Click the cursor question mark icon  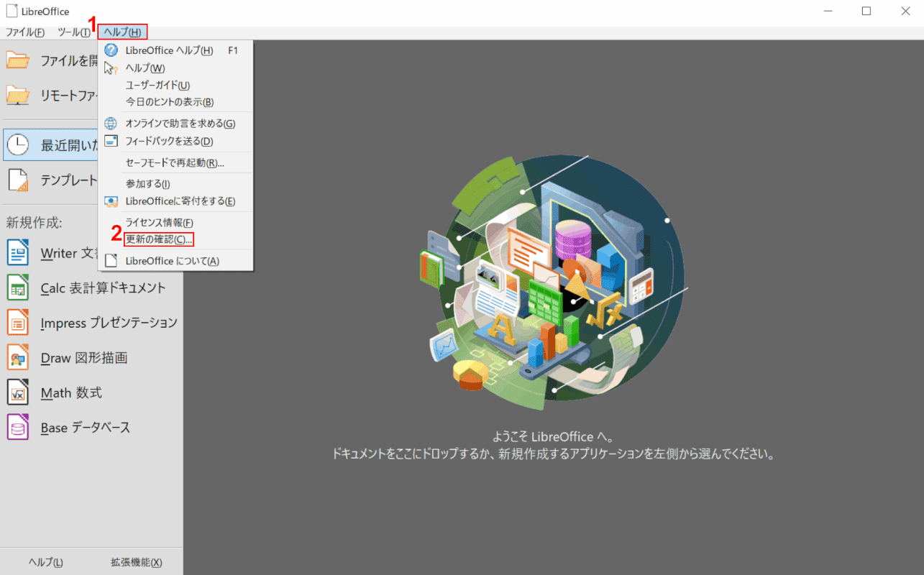point(111,68)
